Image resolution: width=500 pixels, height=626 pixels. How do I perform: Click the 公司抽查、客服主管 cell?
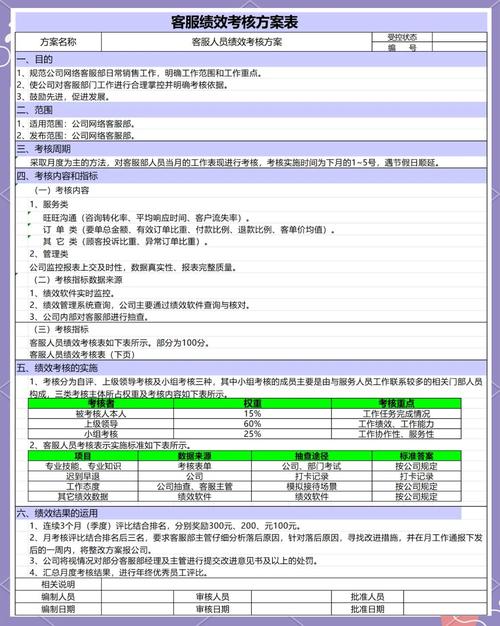pyautogui.click(x=194, y=486)
